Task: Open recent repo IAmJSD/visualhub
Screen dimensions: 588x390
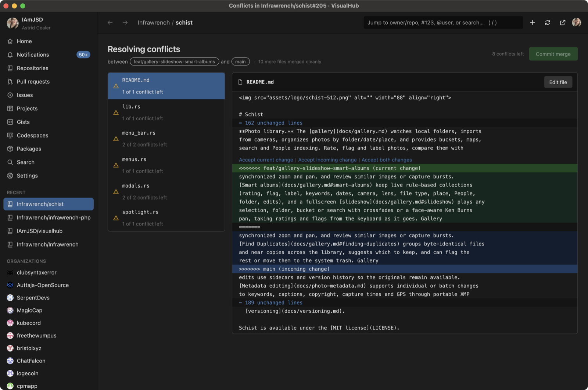Action: click(x=49, y=231)
